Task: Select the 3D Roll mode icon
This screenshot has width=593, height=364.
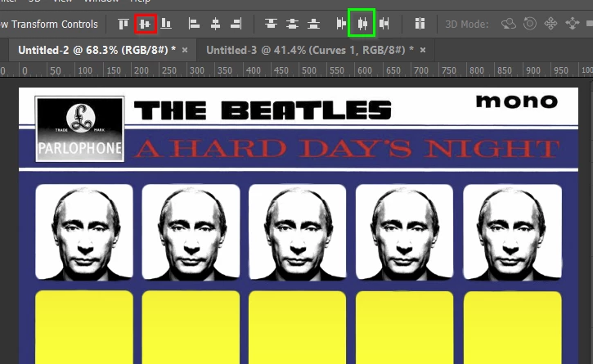Action: (x=530, y=24)
